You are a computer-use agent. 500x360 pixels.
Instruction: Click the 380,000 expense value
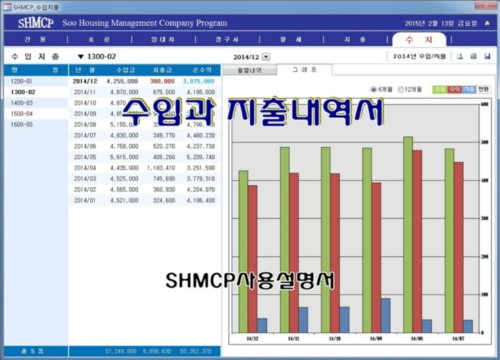click(162, 81)
